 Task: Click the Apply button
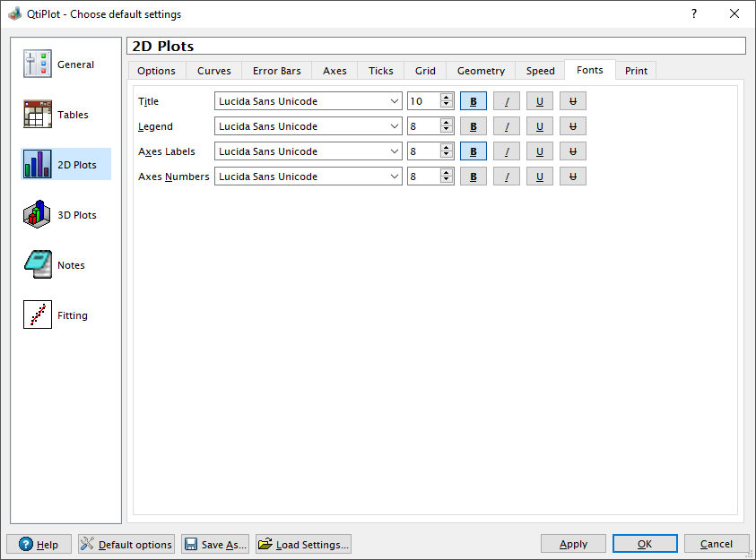tap(573, 544)
